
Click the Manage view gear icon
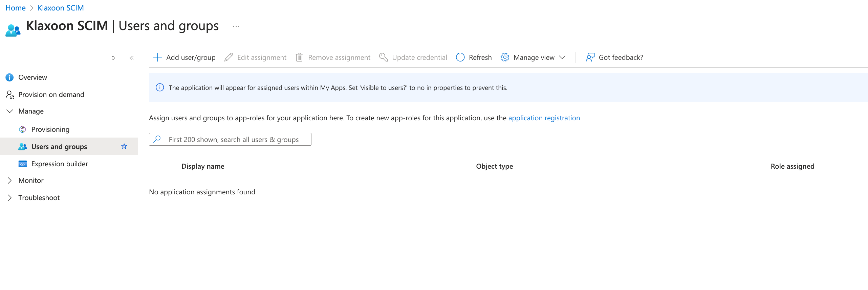(504, 57)
